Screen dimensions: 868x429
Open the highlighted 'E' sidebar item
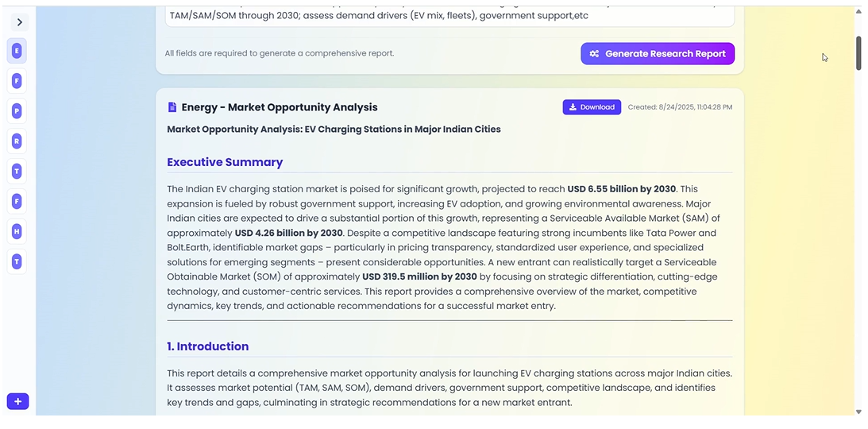pyautogui.click(x=17, y=51)
